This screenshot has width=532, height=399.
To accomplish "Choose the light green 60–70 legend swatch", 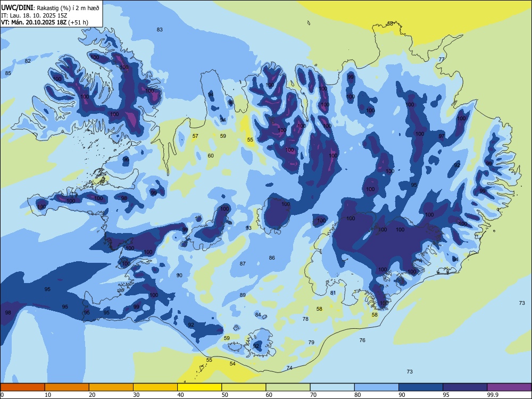I will 288,387.
